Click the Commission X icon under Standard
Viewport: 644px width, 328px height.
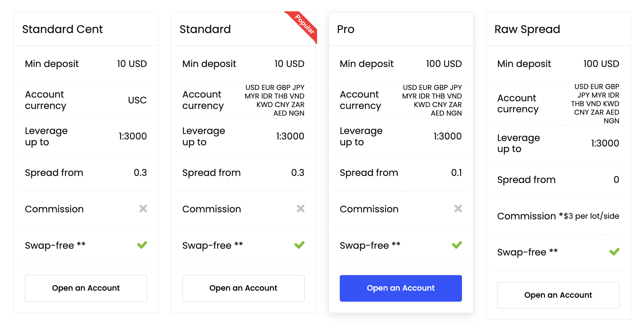[300, 209]
